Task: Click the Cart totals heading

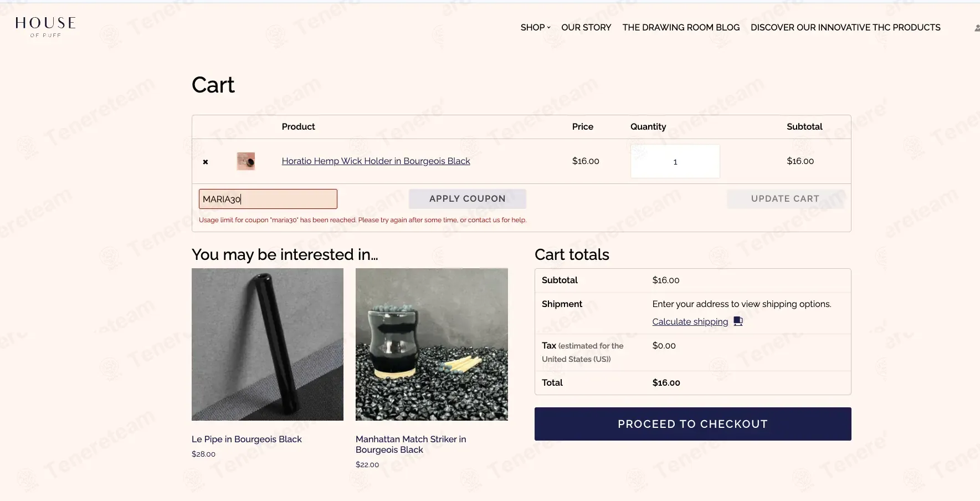Action: pyautogui.click(x=572, y=254)
